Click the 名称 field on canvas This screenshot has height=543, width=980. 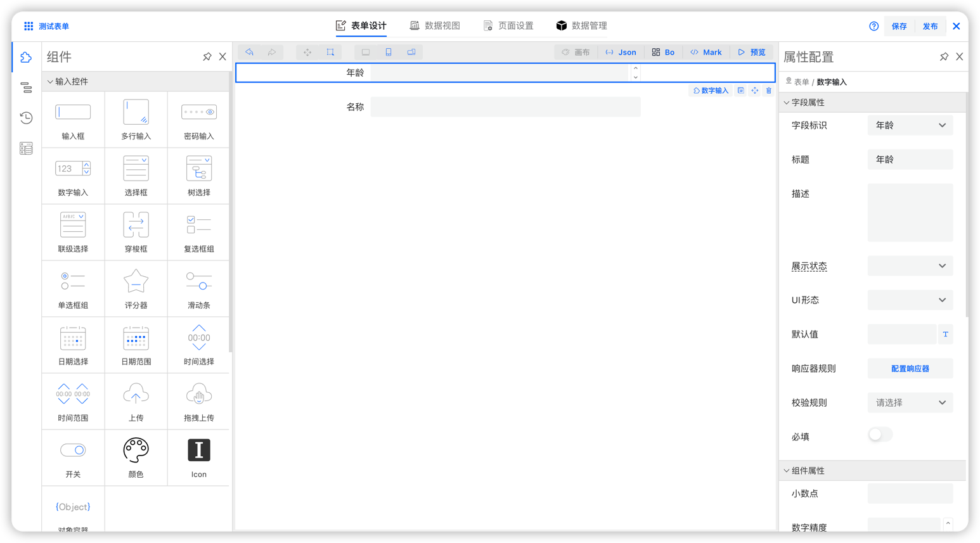(x=505, y=107)
